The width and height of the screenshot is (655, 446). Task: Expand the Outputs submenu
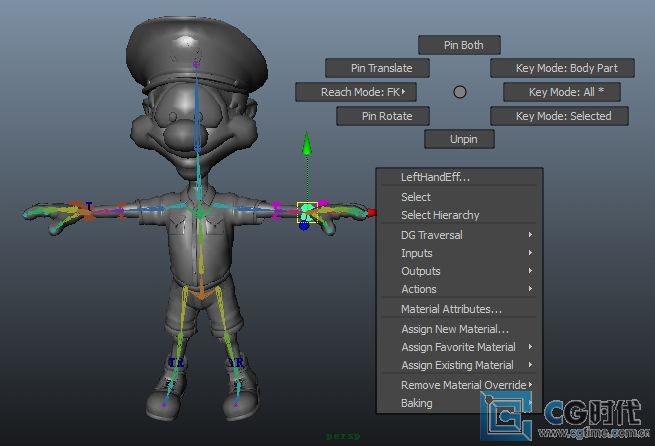click(460, 271)
